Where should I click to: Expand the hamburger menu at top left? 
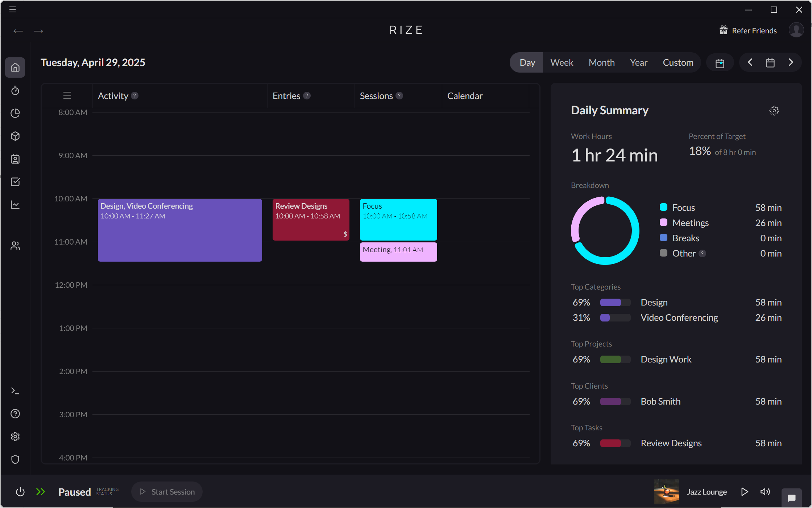pyautogui.click(x=12, y=9)
